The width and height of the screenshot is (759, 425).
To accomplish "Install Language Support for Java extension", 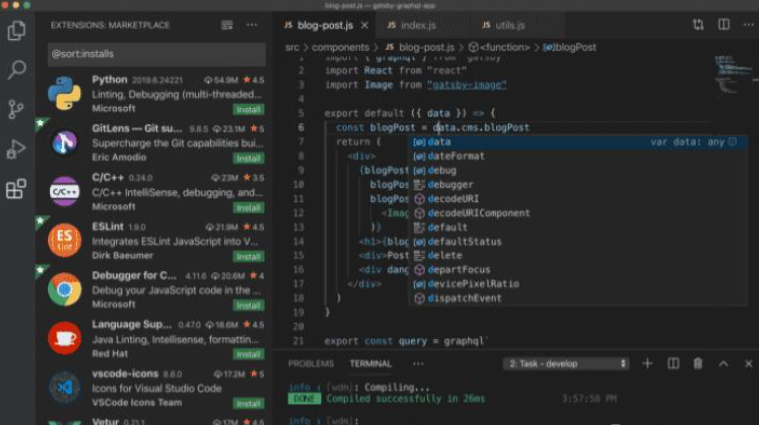I will click(248, 354).
